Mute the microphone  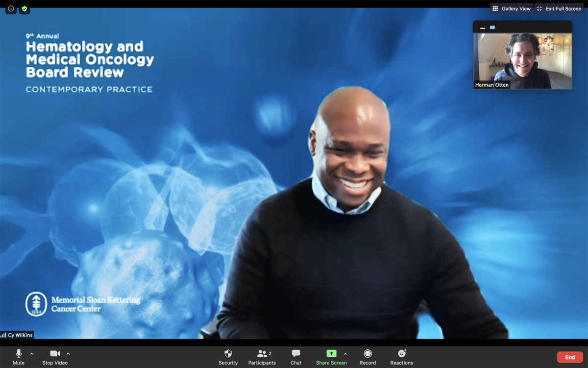pyautogui.click(x=19, y=357)
